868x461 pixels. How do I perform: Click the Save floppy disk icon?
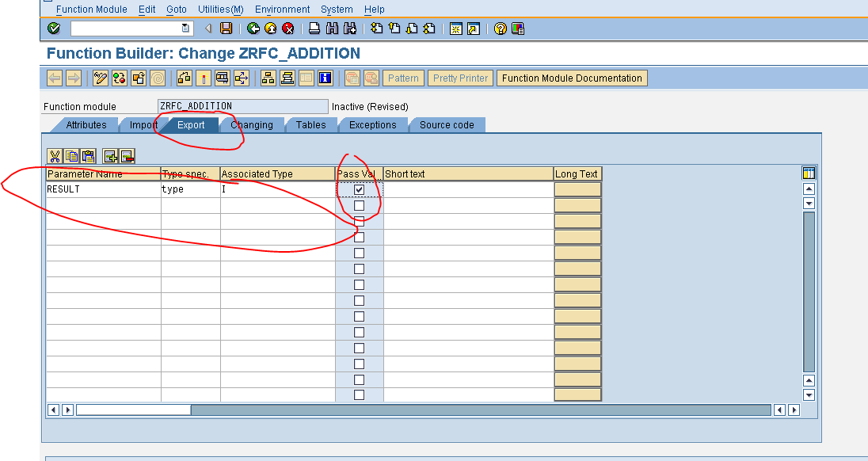[x=226, y=29]
